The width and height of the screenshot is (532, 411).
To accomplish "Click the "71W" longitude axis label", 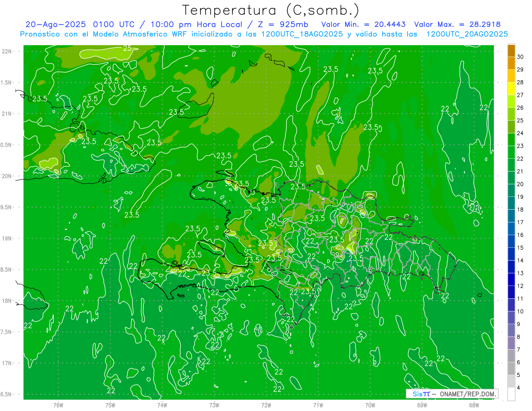I will point(318,405).
